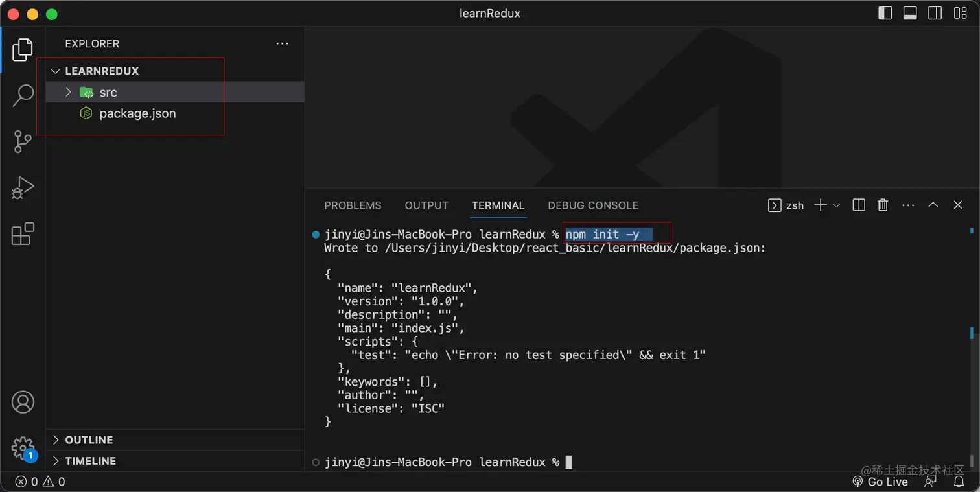Switch to the DEBUG CONSOLE tab
Screen dimensions: 980x492
(593, 205)
